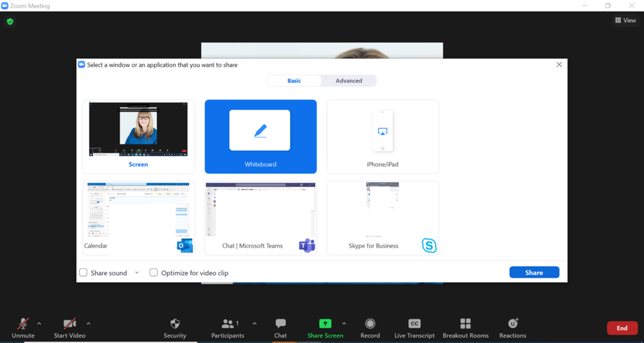The width and height of the screenshot is (644, 343).
Task: Select the Skype for Business window
Action: [x=382, y=218]
